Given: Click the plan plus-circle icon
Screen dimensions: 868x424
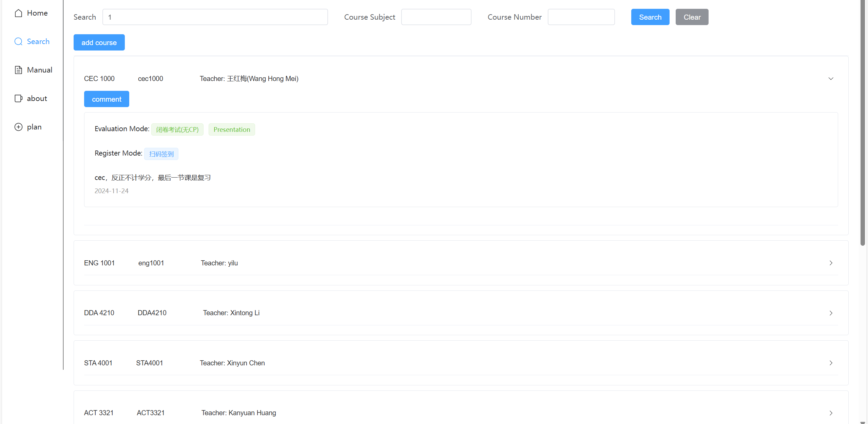Looking at the screenshot, I should [19, 127].
